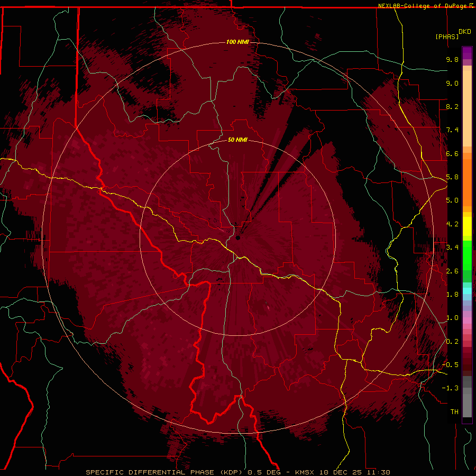Screen dimensions: 476x476
Task: Click the 5.8 value on color scale
Action: (x=452, y=177)
